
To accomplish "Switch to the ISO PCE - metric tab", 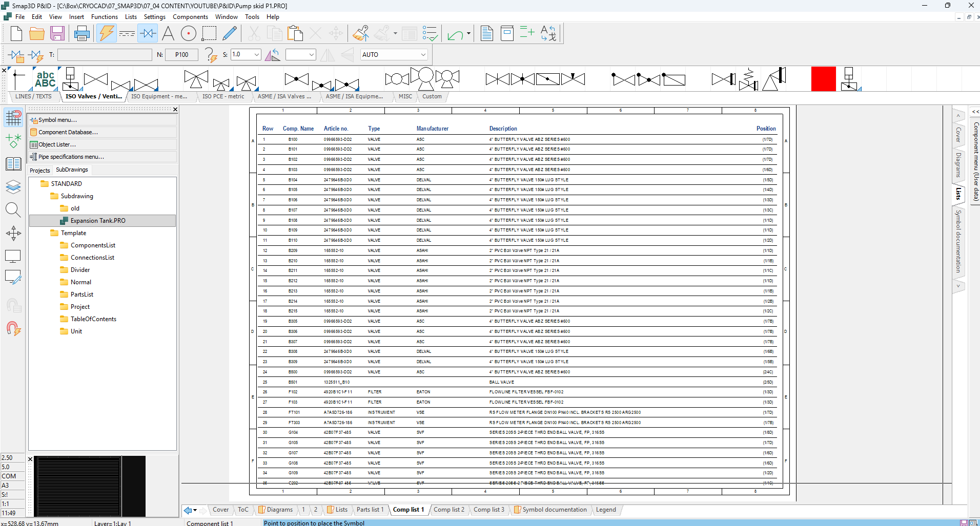I will pyautogui.click(x=223, y=96).
